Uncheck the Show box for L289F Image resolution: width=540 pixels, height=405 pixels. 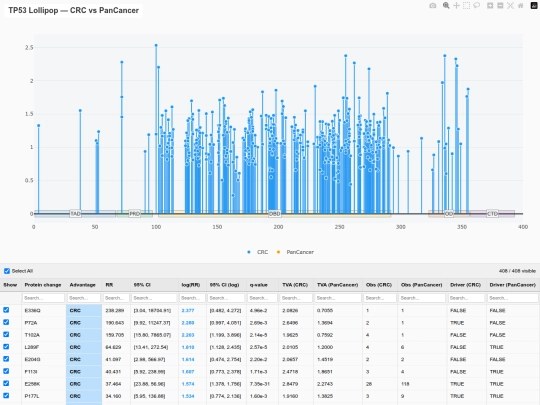point(6,347)
